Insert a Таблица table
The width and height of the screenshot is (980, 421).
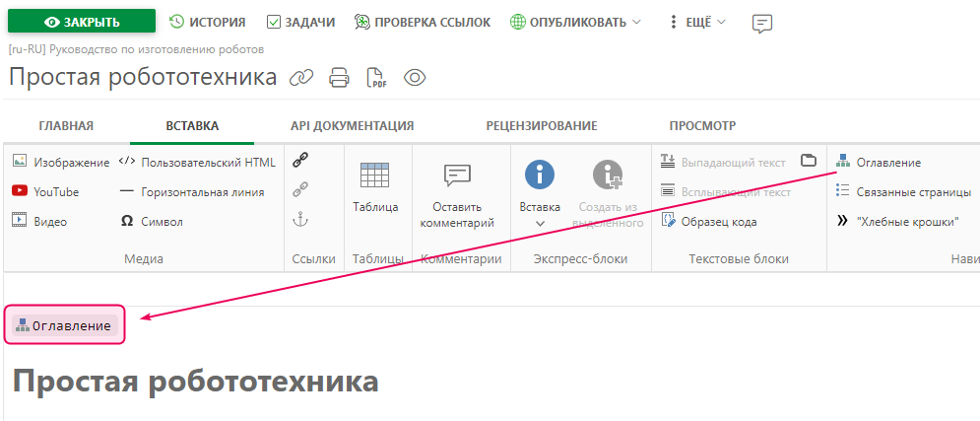point(375,187)
